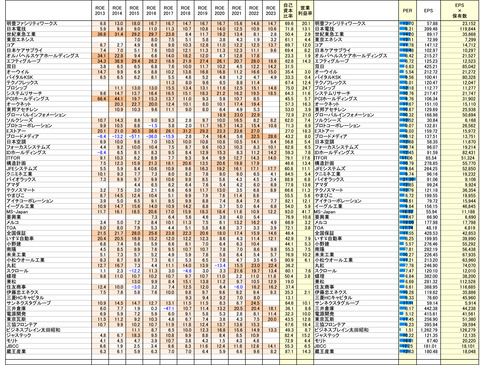The width and height of the screenshot is (480, 365).
Task: Select the ROE 2023 column header
Action: [271, 10]
